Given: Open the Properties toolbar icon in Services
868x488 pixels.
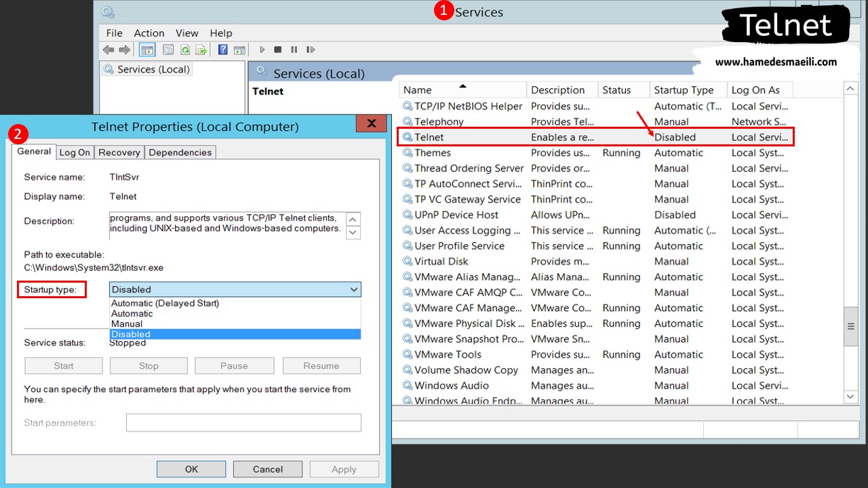Looking at the screenshot, I should 168,49.
